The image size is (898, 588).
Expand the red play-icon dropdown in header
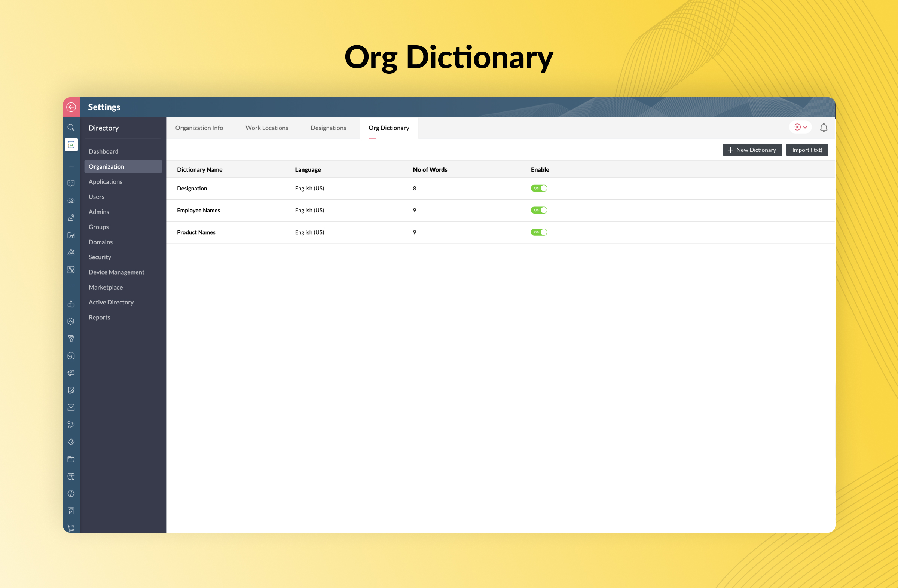[800, 127]
